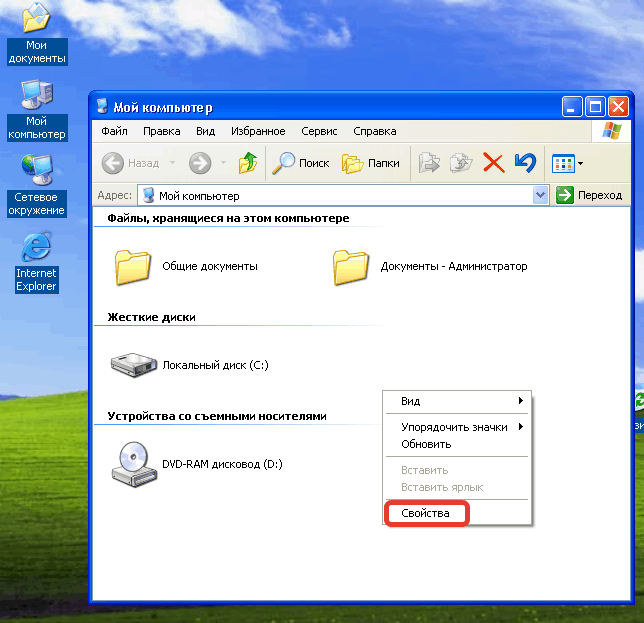Click the Переход go button

click(590, 196)
